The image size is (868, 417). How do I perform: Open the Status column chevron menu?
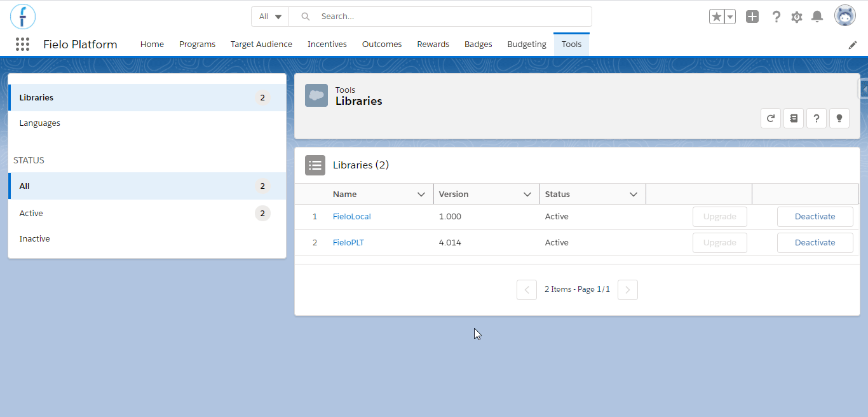pos(633,195)
